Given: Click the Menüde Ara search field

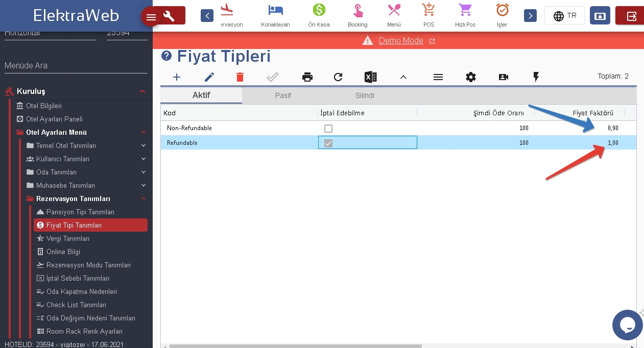Looking at the screenshot, I should pyautogui.click(x=76, y=66).
